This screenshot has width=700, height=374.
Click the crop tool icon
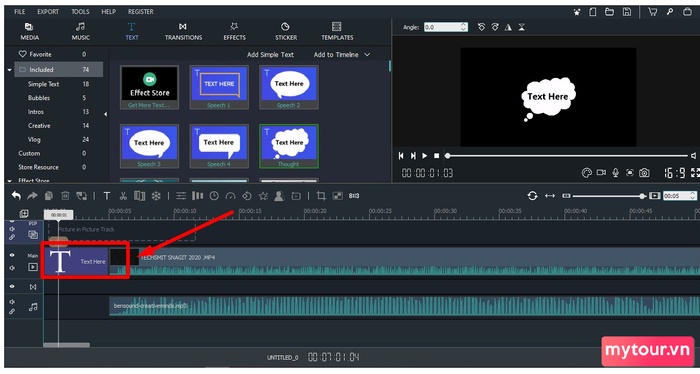click(x=321, y=196)
